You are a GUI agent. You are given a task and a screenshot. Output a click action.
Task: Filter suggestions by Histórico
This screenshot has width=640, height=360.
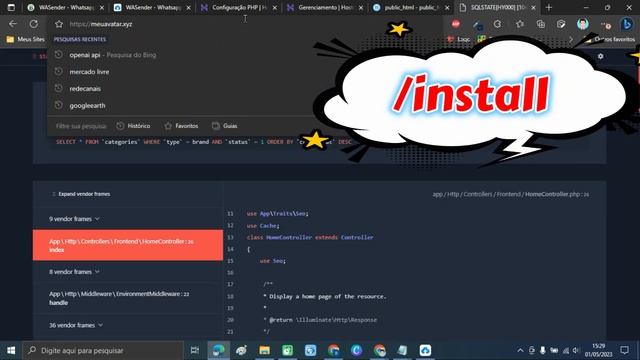[x=133, y=126]
